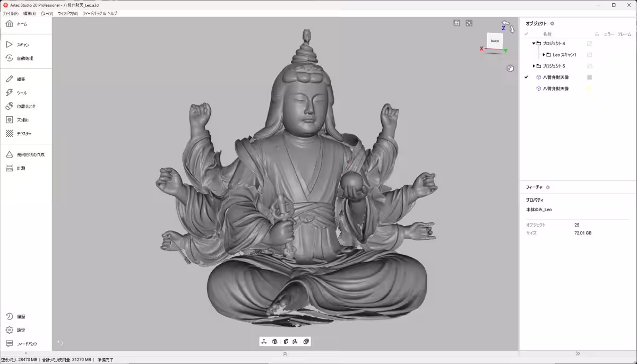Click 準備完了 status text

coord(106,360)
